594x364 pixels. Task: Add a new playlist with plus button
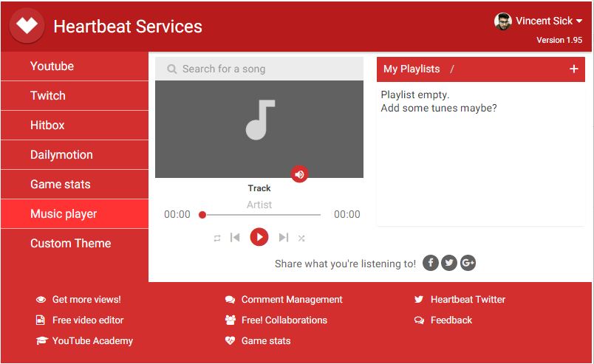point(574,69)
